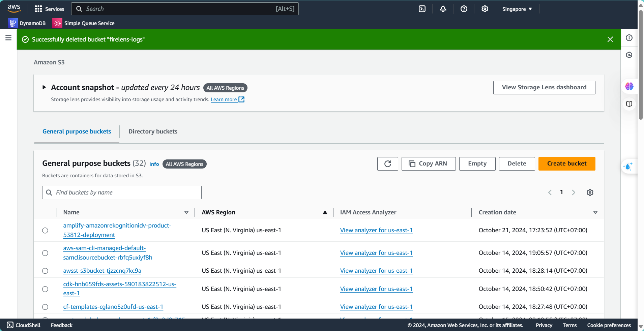Select the cdk-hnb659fds-assets bucket radio button
Screen dimensions: 644x331
[x=45, y=289]
